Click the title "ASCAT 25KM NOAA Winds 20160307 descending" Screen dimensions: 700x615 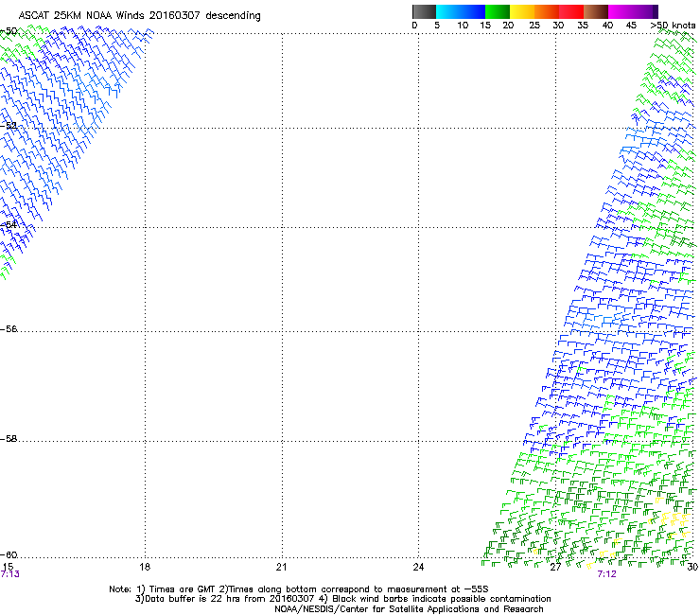[139, 15]
